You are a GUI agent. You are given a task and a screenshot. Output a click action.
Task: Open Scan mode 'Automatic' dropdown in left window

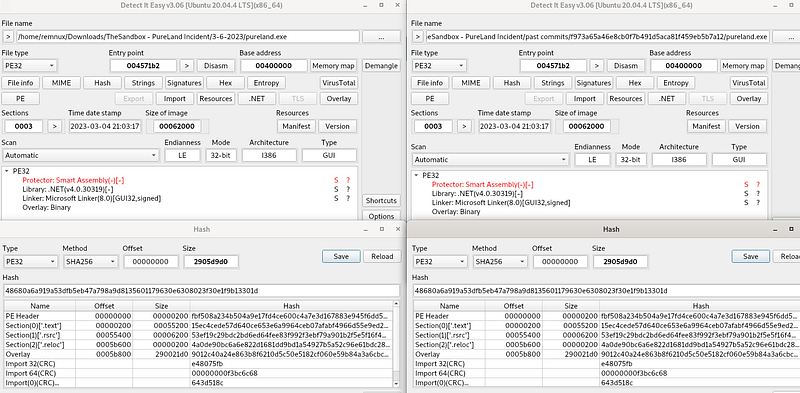pyautogui.click(x=80, y=155)
